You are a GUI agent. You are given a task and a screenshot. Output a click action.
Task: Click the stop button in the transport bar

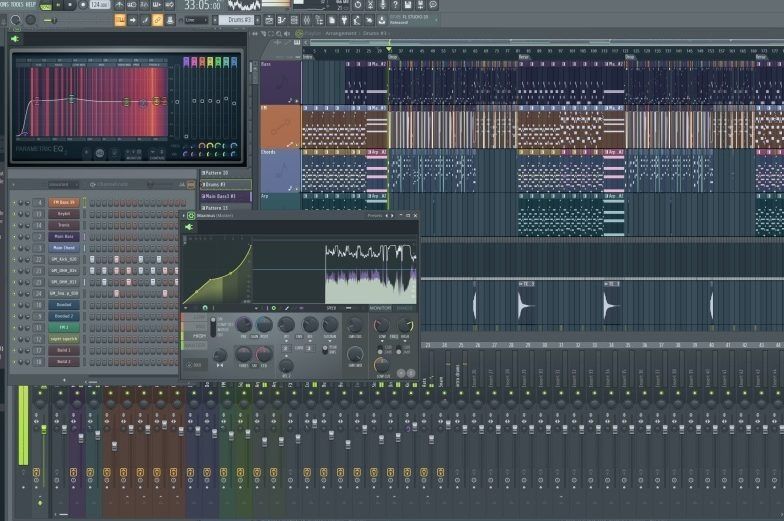click(x=70, y=5)
